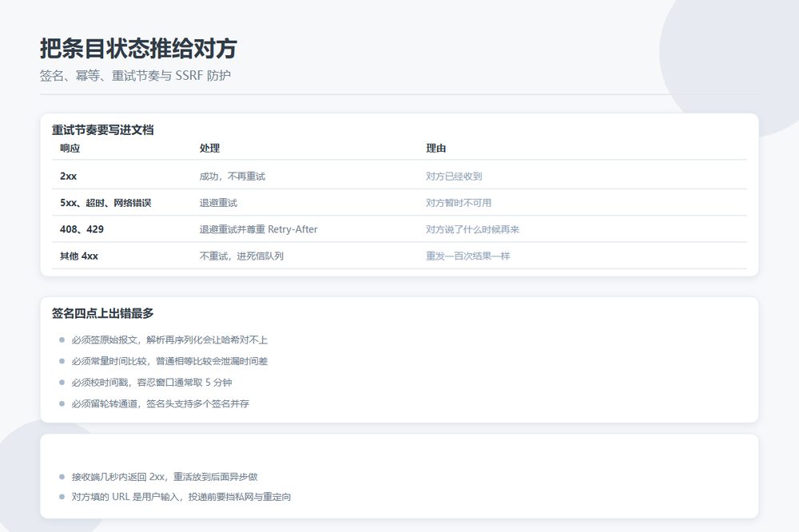Select the cell 408、429
This screenshot has height=532, width=799.
point(81,229)
